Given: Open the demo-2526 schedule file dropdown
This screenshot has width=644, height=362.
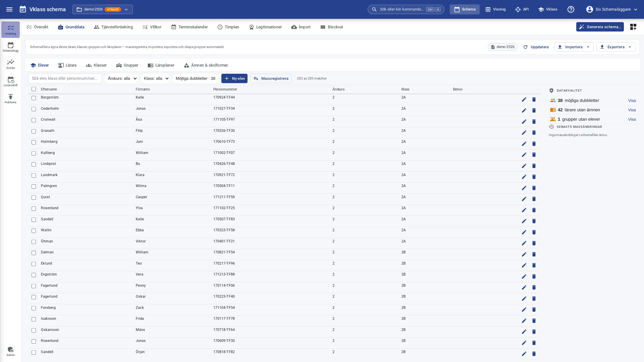Looking at the screenshot, I should pyautogui.click(x=102, y=9).
